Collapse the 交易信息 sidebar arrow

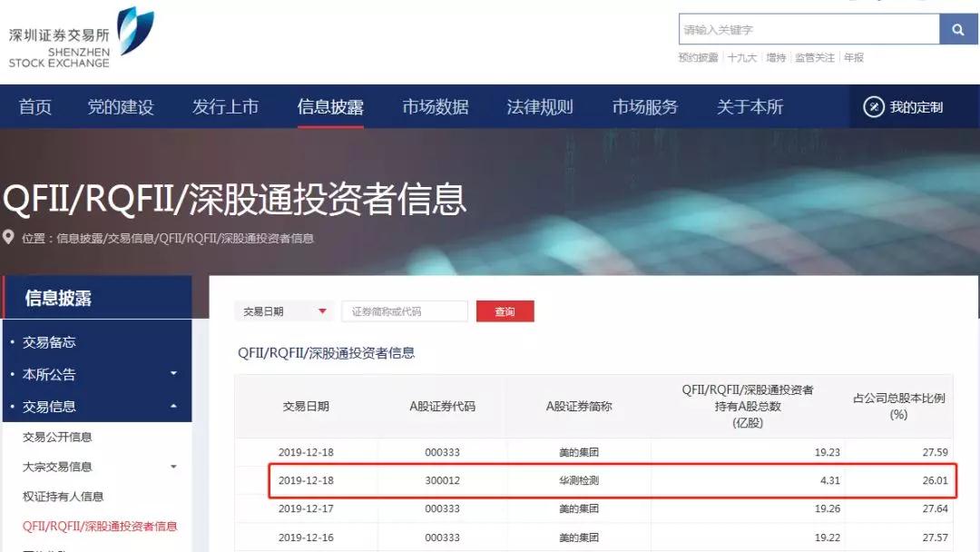173,407
